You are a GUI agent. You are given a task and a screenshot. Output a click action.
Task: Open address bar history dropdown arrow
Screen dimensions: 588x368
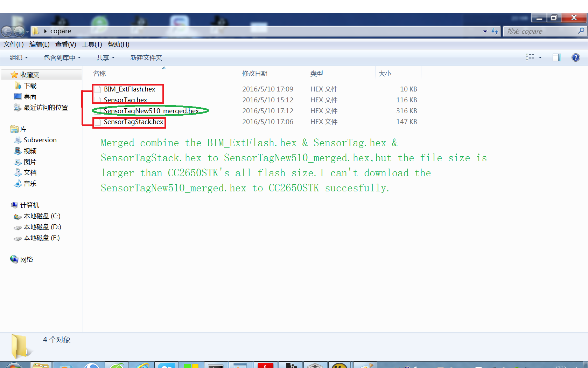[x=485, y=32]
